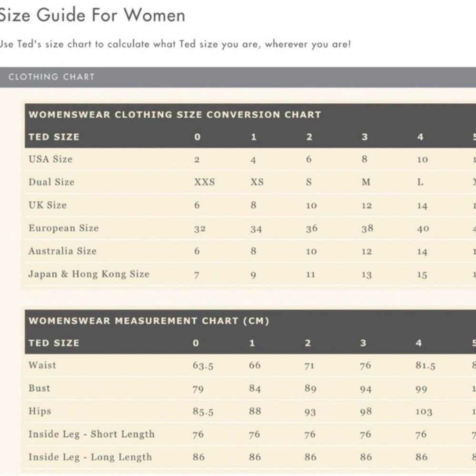Click the Bust row label
This screenshot has height=476, width=476.
point(39,388)
